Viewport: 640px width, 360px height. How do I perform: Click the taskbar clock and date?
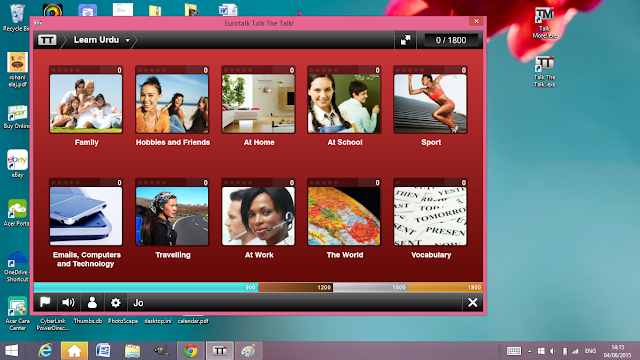618,351
